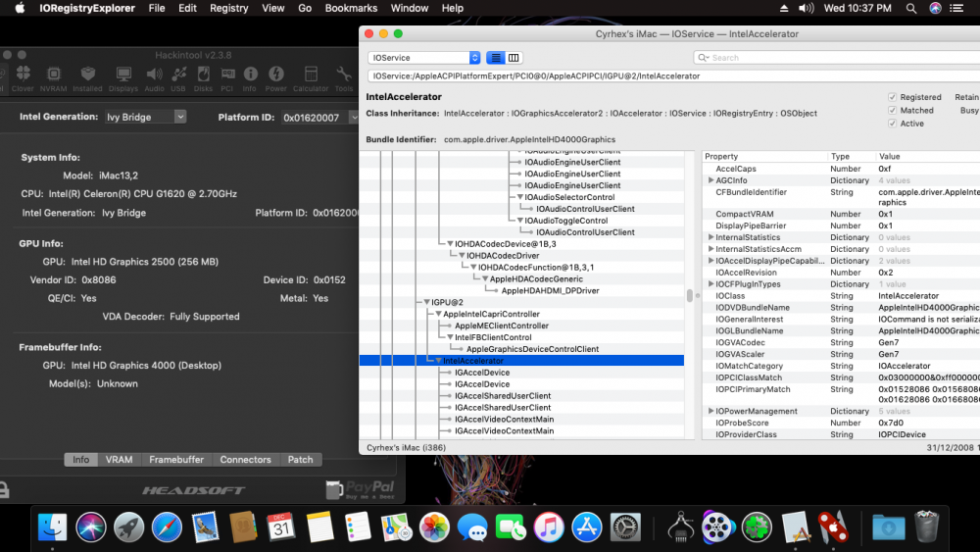The width and height of the screenshot is (980, 552).
Task: Open the Calculator section in Hackintool
Action: (x=311, y=78)
